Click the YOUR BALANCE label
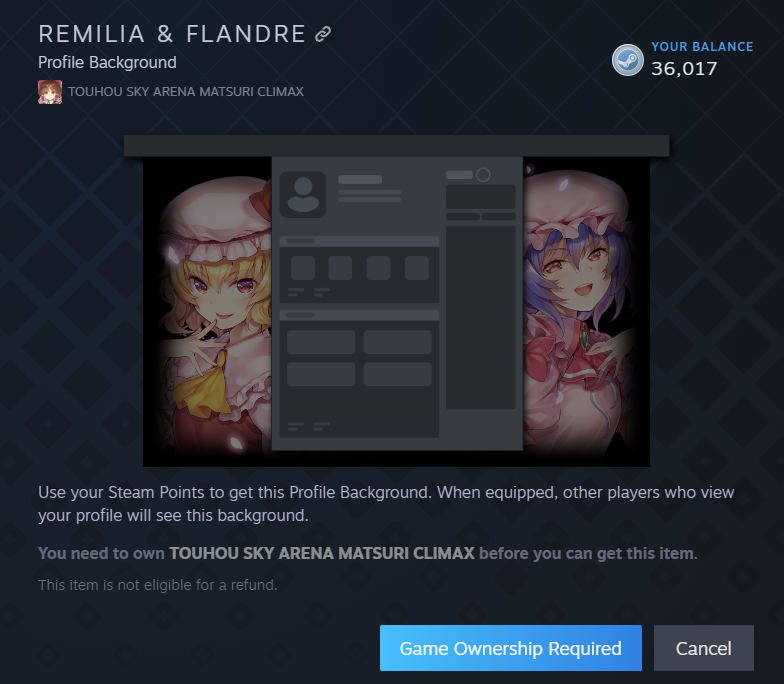 point(702,46)
